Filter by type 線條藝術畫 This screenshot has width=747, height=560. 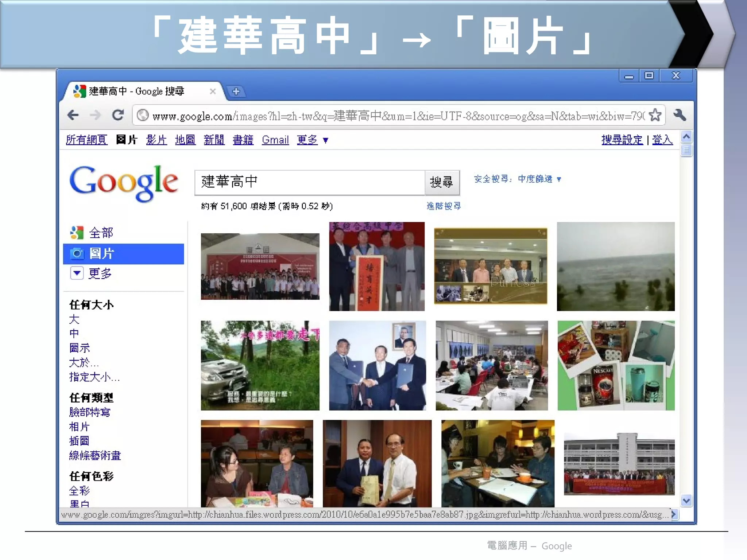tap(95, 455)
